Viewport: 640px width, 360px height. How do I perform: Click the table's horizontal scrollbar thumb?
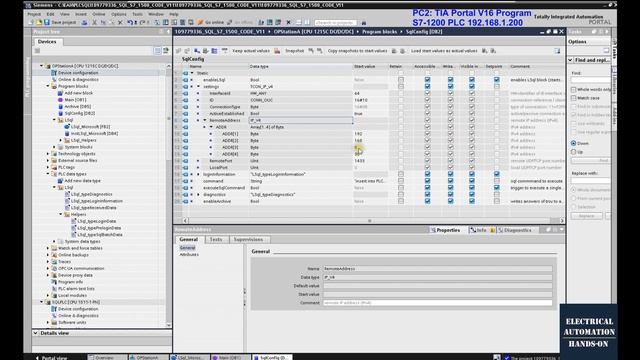369,221
